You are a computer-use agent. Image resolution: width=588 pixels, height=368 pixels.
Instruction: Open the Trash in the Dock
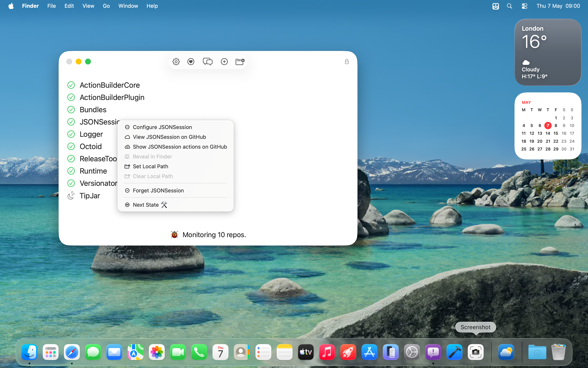pyautogui.click(x=558, y=352)
